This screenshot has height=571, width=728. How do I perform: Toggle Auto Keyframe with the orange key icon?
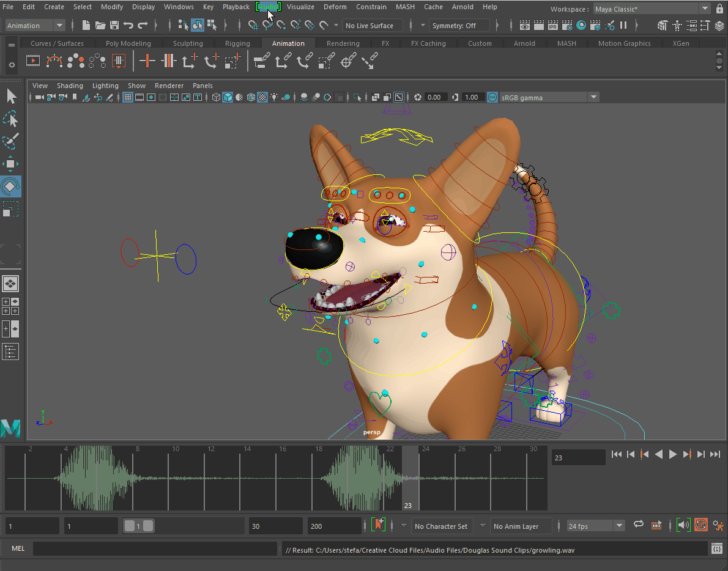[701, 525]
